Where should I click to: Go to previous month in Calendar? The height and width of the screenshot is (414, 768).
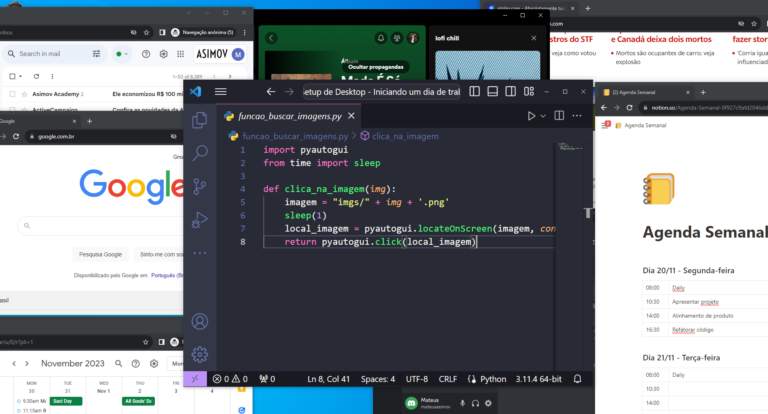(14, 364)
